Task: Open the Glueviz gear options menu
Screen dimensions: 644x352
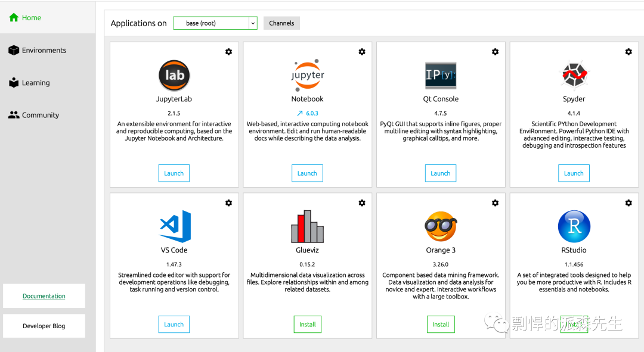Action: [x=362, y=203]
